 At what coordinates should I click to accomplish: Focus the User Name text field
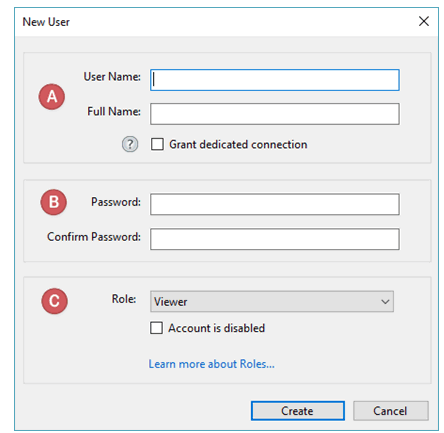click(x=275, y=80)
